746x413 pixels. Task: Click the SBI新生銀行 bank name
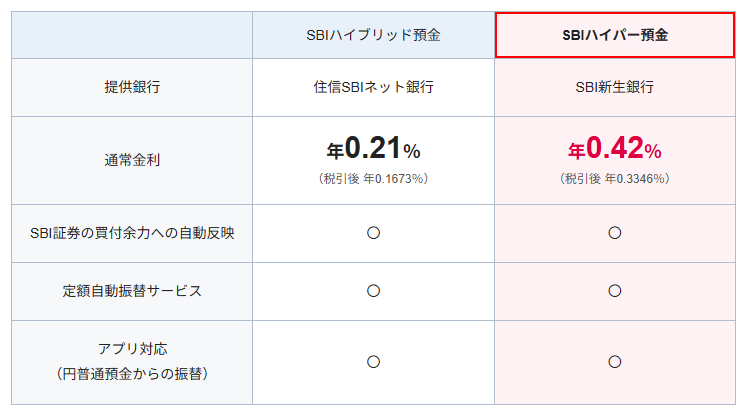click(x=615, y=87)
